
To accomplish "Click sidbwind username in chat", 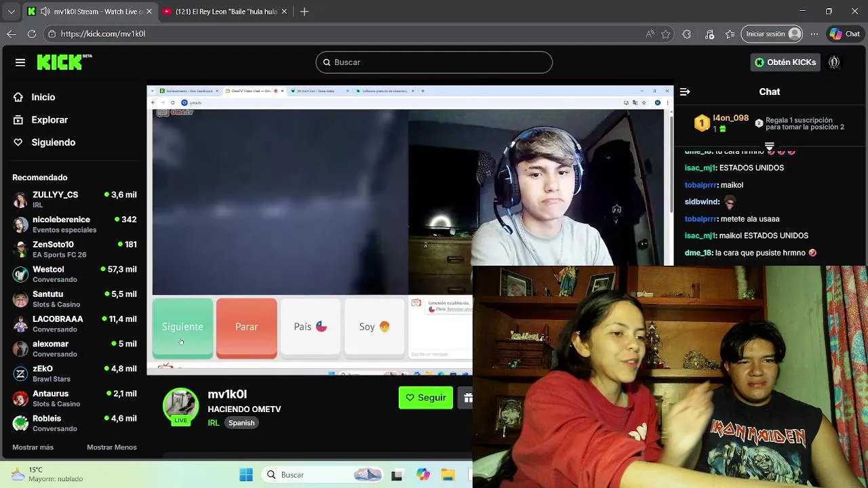I will [x=702, y=202].
